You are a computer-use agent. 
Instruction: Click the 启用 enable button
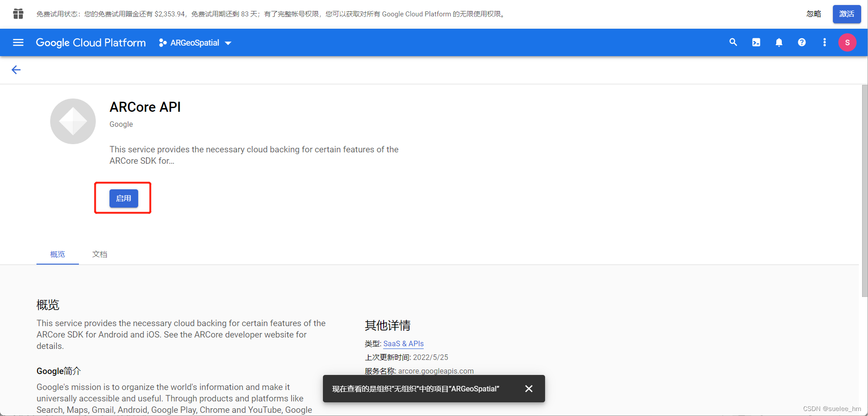(124, 198)
